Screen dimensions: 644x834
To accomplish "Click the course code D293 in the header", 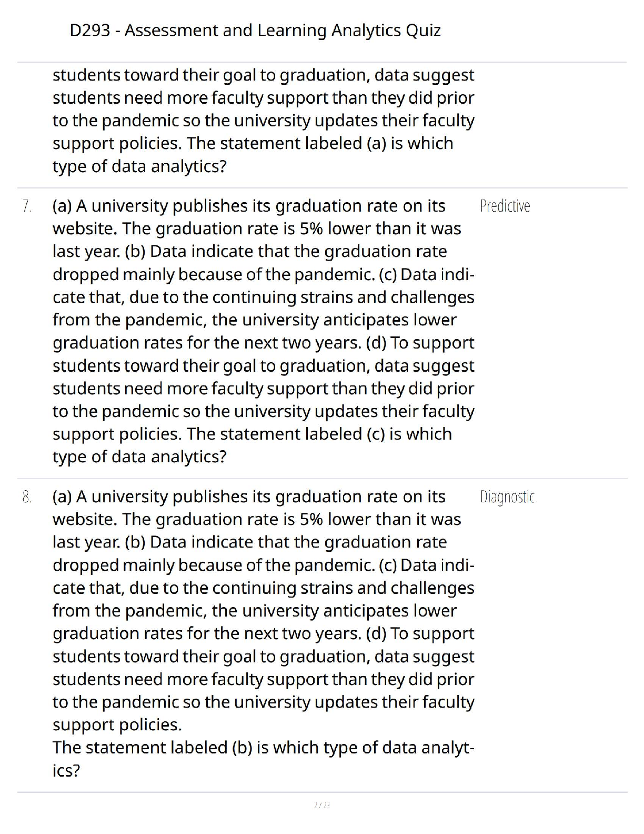I will pyautogui.click(x=89, y=31).
